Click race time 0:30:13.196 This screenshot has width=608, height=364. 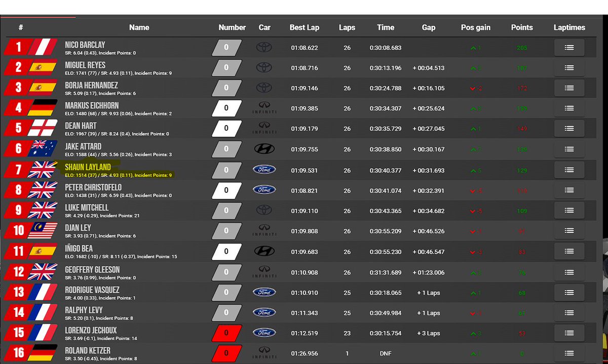pos(386,68)
